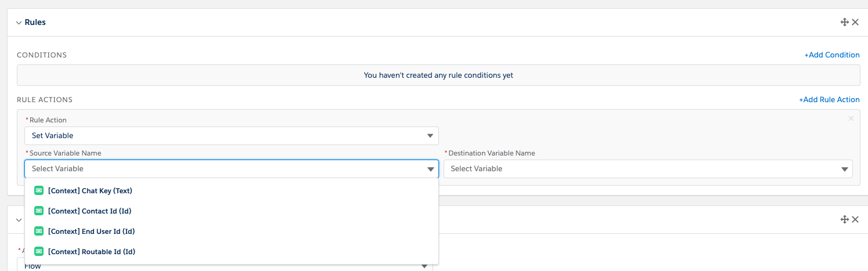Choose the [Context] End User Id (Id) option
Screen dimensions: 868x271
click(91, 232)
